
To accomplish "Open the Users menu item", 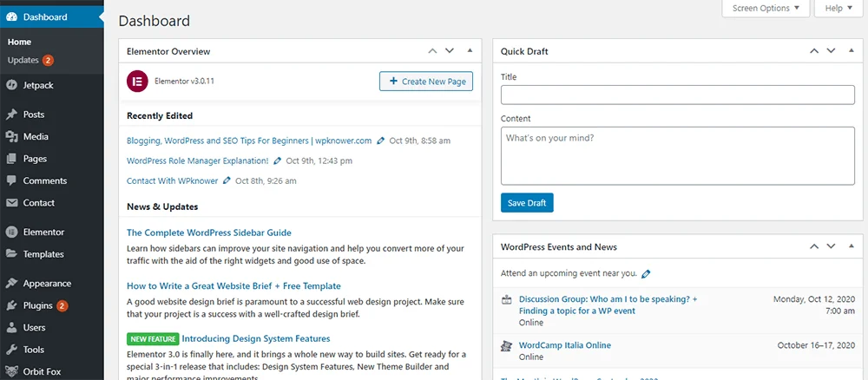I will [35, 327].
